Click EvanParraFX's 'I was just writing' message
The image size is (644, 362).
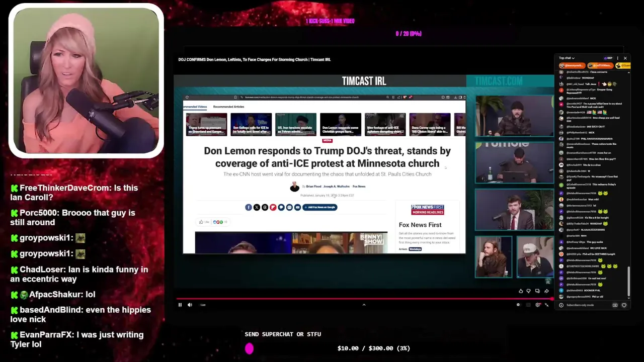pyautogui.click(x=77, y=339)
